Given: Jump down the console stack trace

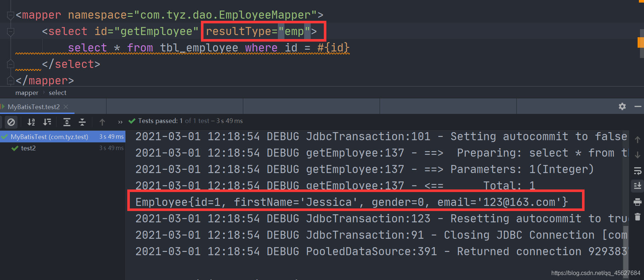Looking at the screenshot, I should 637,155.
